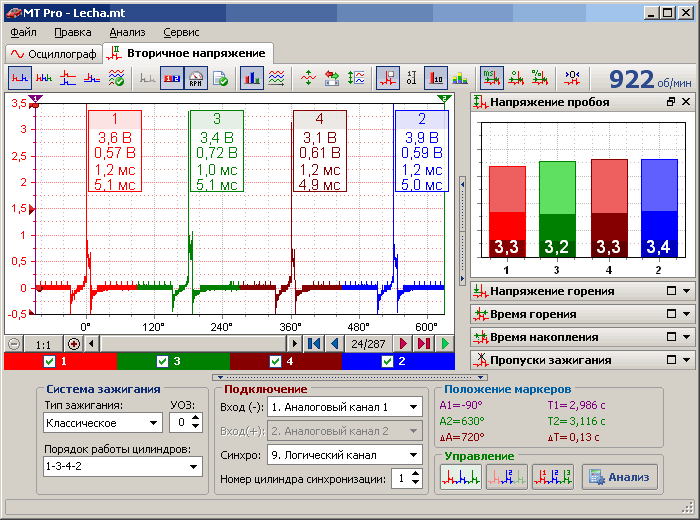The width and height of the screenshot is (700, 520).
Task: Click the RPM display toggle icon in toolbar
Action: (x=197, y=77)
